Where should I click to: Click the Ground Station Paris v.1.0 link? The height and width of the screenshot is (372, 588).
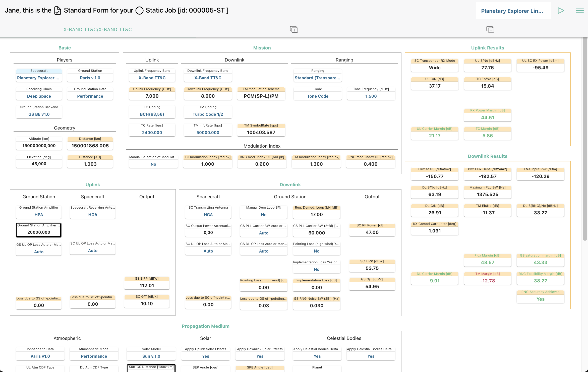pyautogui.click(x=90, y=78)
